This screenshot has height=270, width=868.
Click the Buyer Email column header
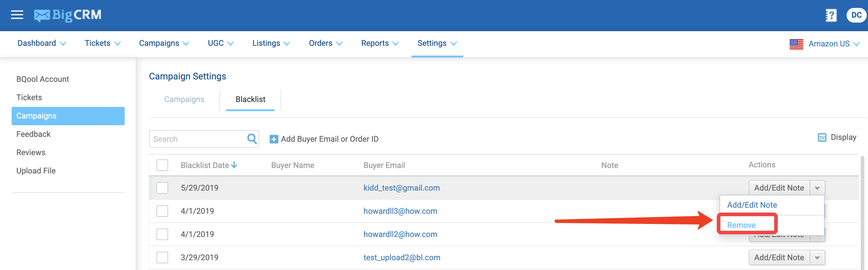pos(384,165)
